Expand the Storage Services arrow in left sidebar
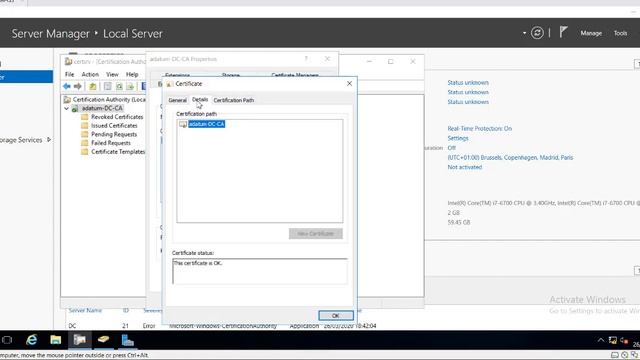 pos(49,140)
